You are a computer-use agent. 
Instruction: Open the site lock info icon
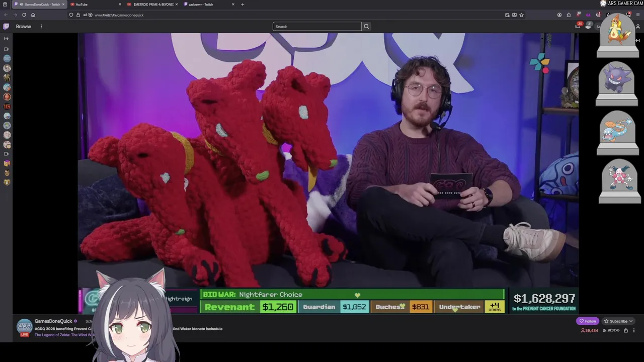78,15
